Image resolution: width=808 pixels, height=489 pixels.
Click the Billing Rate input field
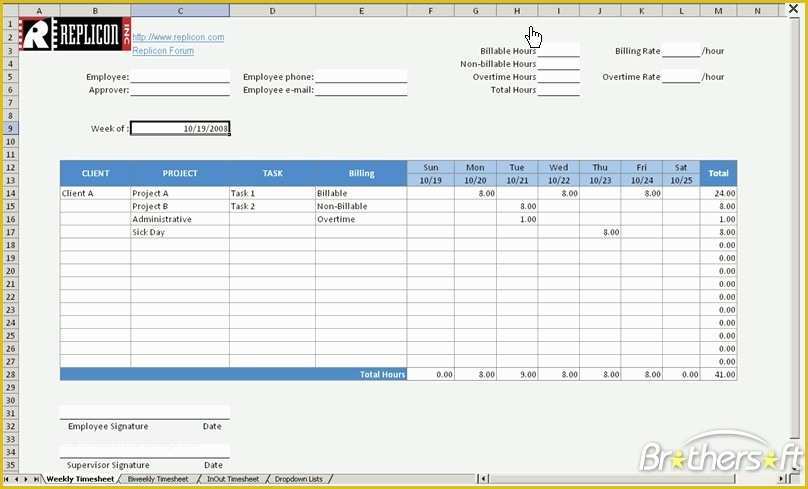pyautogui.click(x=681, y=50)
